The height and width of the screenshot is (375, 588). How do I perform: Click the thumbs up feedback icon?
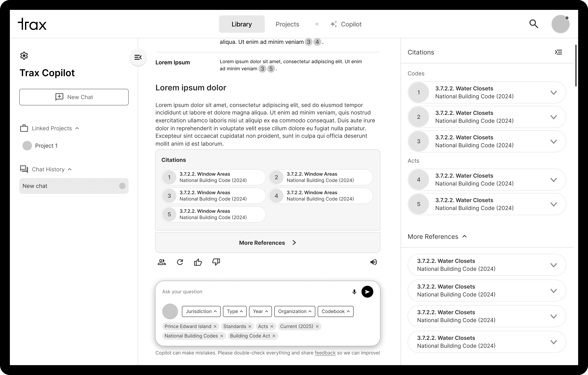[x=198, y=262]
